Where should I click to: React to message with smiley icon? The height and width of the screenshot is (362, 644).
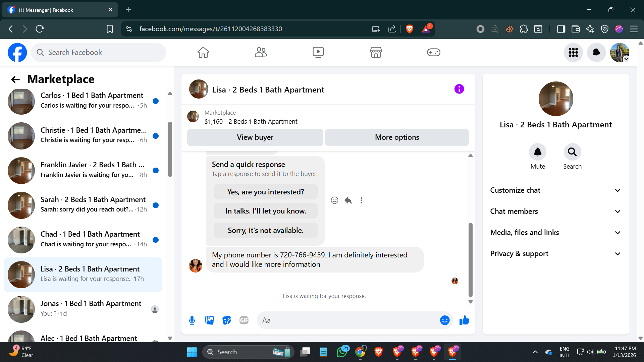(334, 200)
